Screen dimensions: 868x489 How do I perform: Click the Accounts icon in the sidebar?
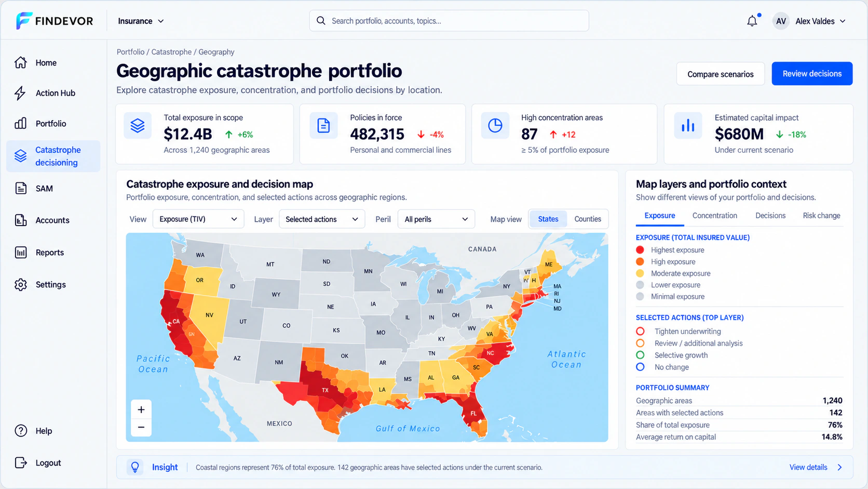pos(21,220)
